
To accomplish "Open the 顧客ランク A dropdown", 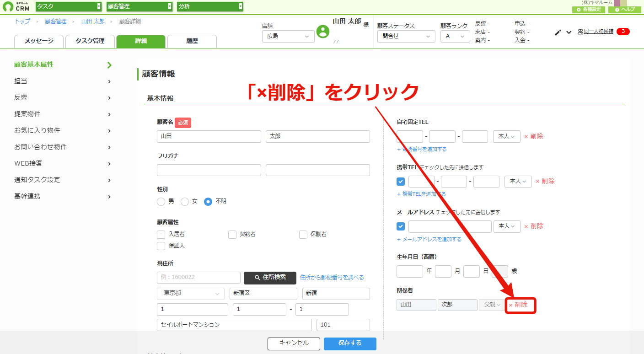I will coord(455,36).
